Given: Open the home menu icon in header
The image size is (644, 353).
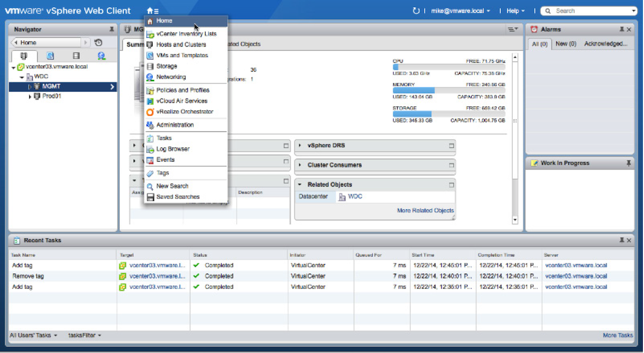Looking at the screenshot, I should (x=153, y=11).
